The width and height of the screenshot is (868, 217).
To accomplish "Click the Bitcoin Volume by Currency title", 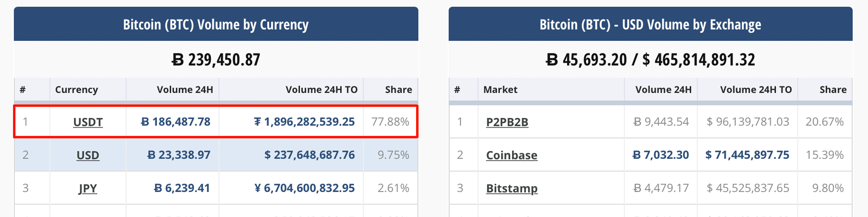I will click(x=216, y=24).
